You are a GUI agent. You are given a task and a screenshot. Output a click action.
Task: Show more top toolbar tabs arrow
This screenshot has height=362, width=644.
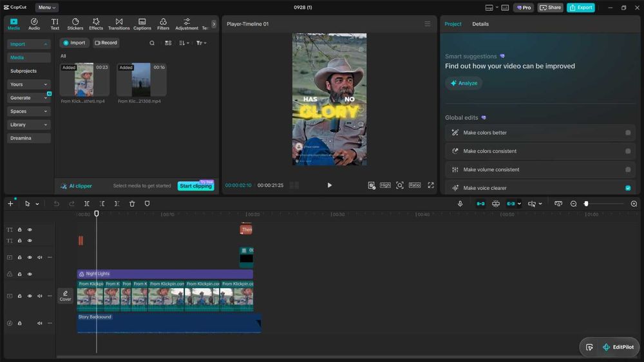214,24
